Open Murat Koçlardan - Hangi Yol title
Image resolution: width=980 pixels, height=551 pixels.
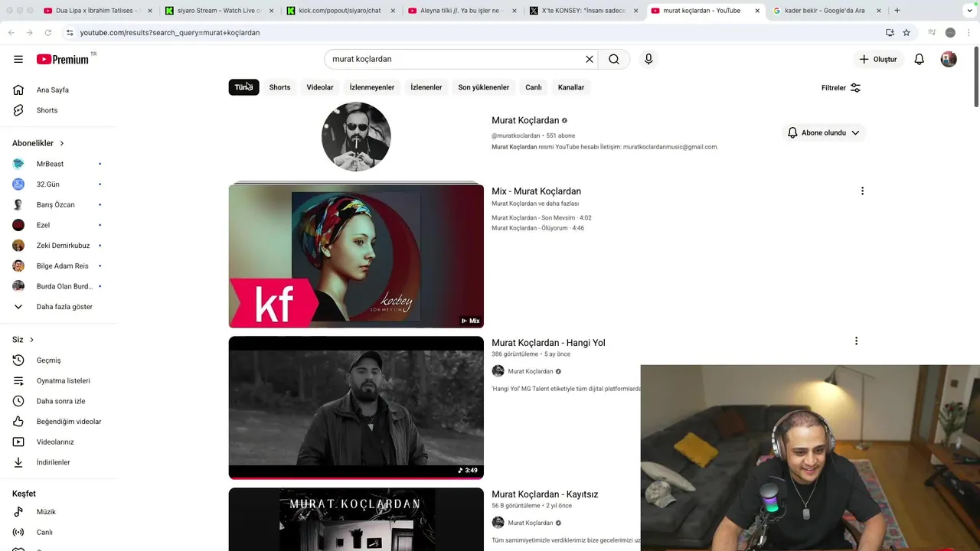click(x=548, y=343)
